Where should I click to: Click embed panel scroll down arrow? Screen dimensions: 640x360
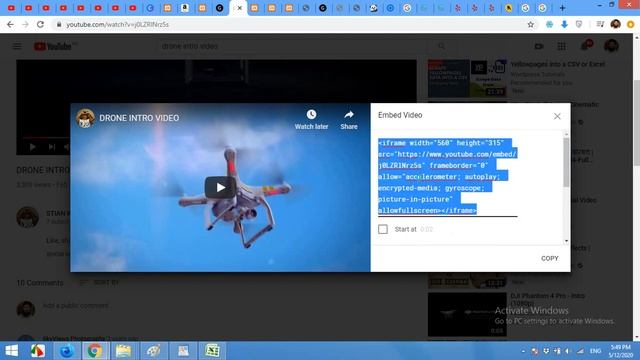click(x=566, y=241)
